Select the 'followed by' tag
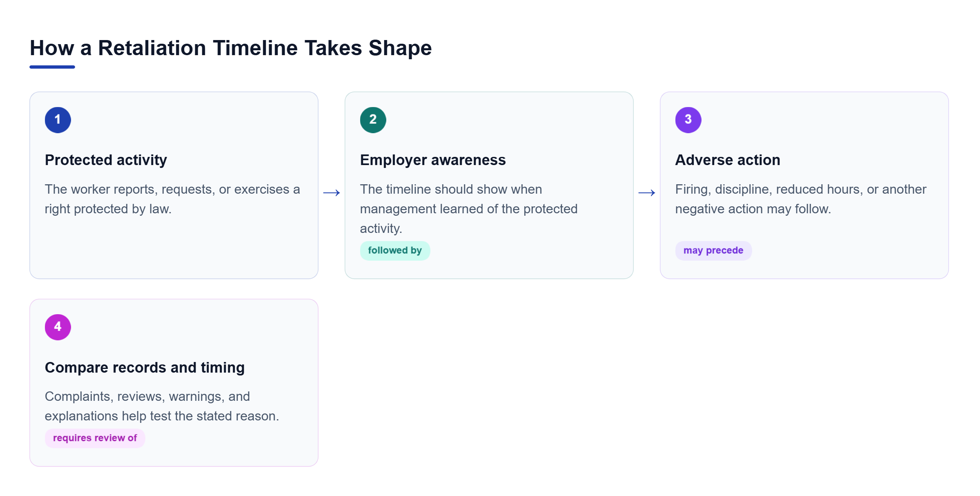Screen dimensions: 980x496 point(395,250)
